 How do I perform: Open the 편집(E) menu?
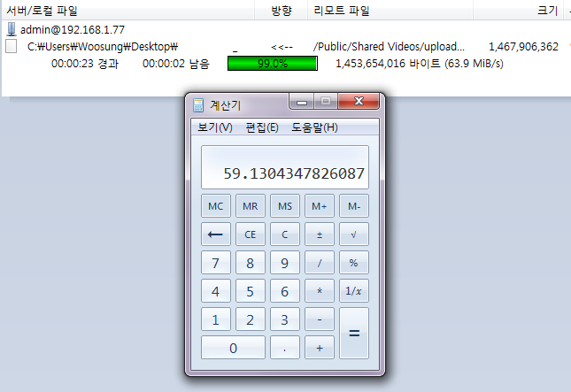tap(262, 127)
